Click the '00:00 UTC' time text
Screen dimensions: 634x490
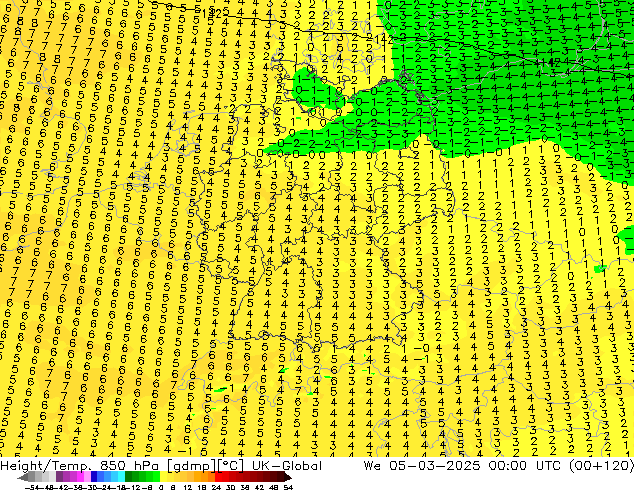pos(524,466)
